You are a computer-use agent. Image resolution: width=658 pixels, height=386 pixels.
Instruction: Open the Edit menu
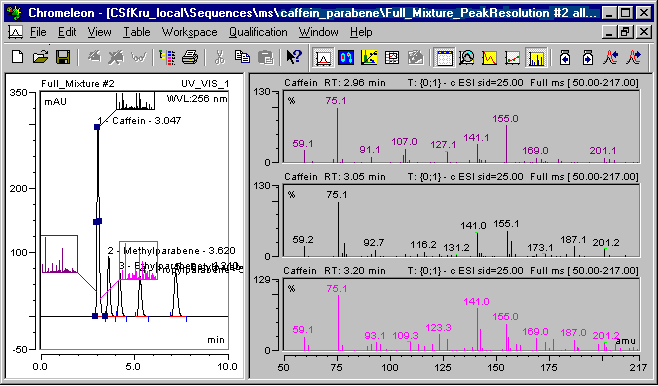click(x=67, y=32)
